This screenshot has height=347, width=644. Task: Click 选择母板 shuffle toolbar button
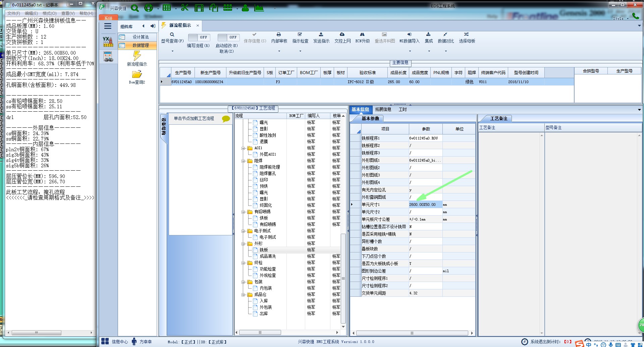pos(467,38)
